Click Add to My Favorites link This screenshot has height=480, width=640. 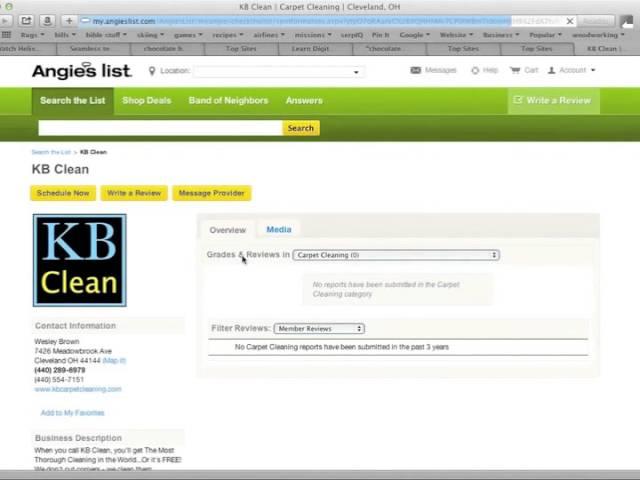73,413
